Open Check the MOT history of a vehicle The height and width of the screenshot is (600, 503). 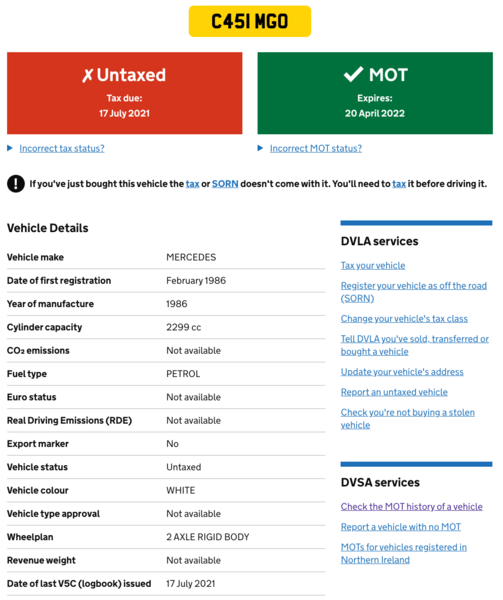point(412,507)
